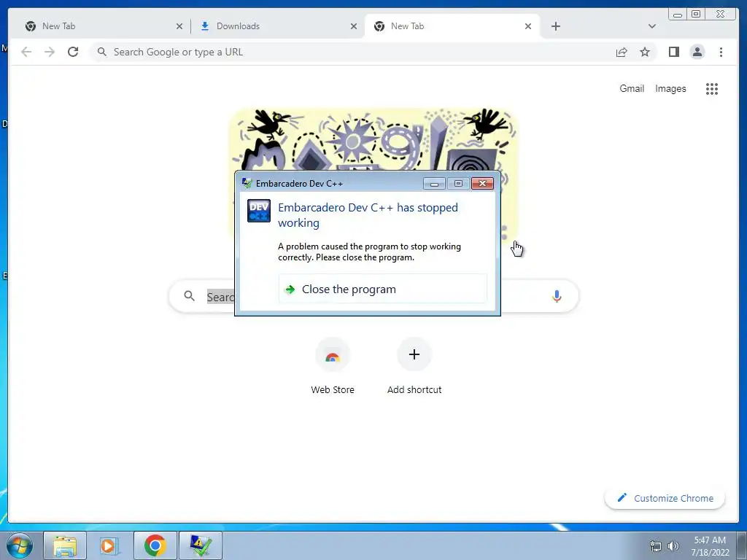Click the Google search box
This screenshot has width=747, height=560.
click(x=373, y=296)
